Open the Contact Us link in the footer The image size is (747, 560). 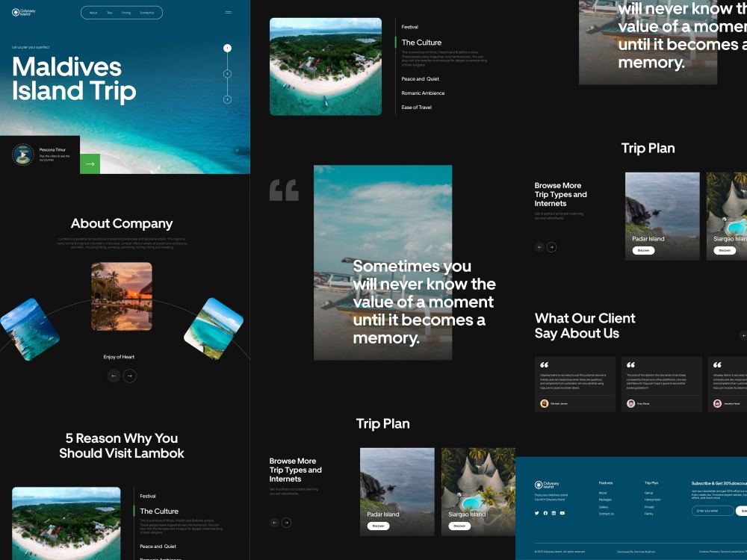pyautogui.click(x=607, y=514)
